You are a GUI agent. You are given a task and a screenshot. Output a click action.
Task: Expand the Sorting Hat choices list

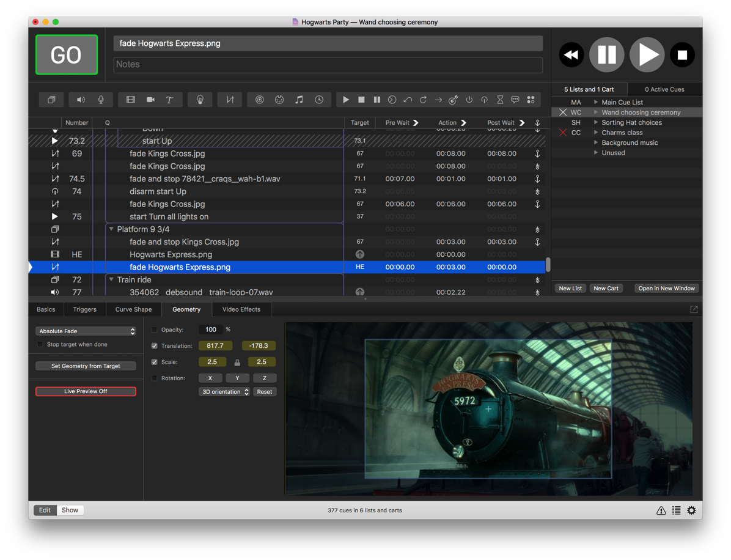pyautogui.click(x=596, y=122)
